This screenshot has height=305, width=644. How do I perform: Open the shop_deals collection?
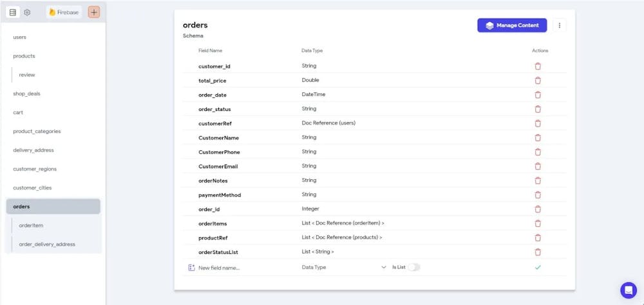click(26, 93)
